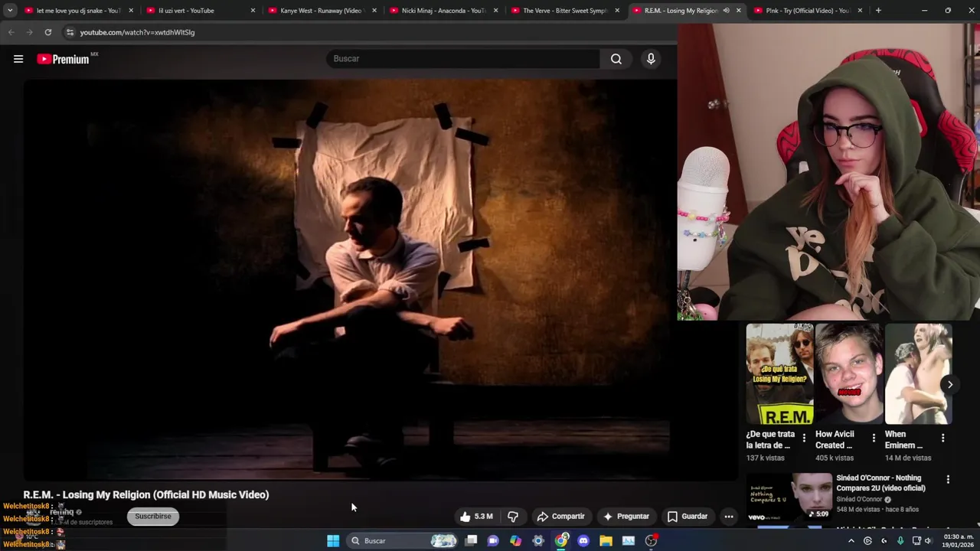This screenshot has height=551, width=980.
Task: Switch to 'Nicki Minaj - Anaconda' tab
Action: click(442, 11)
